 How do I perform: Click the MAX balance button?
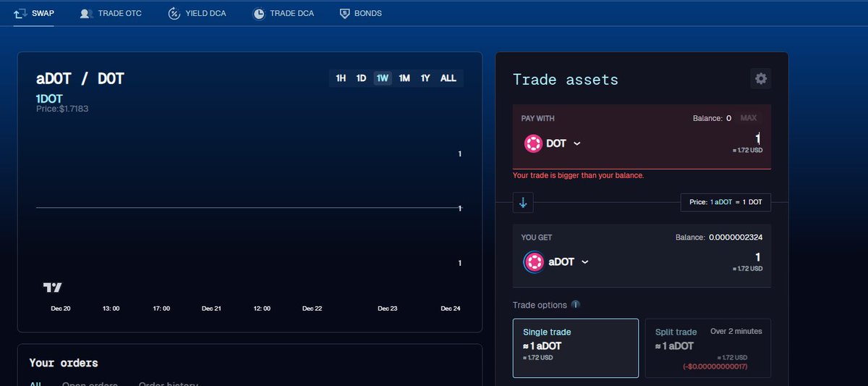pos(749,118)
